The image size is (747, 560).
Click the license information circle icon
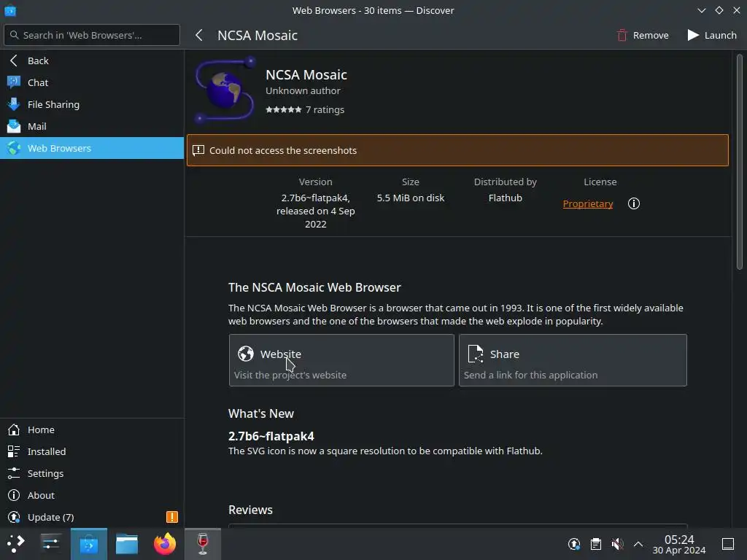(x=634, y=204)
